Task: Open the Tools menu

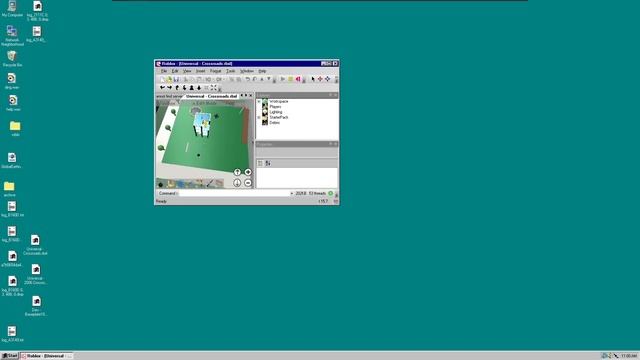Action: point(231,71)
